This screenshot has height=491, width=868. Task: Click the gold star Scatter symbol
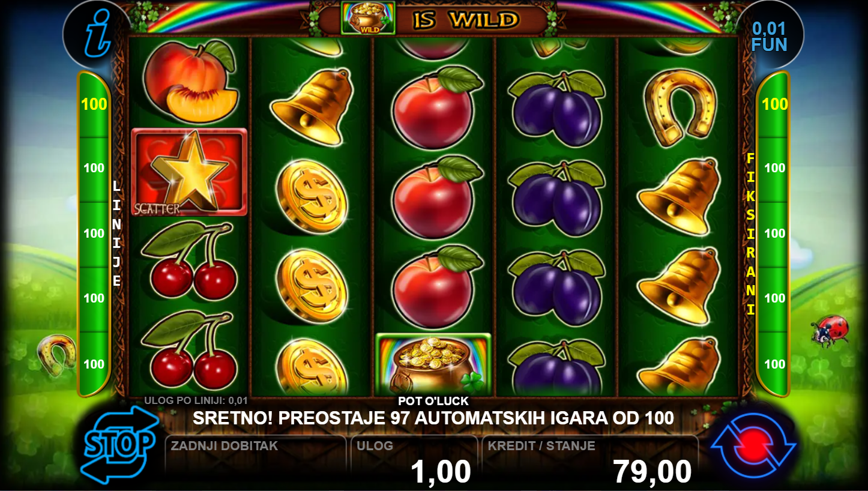pyautogui.click(x=189, y=172)
